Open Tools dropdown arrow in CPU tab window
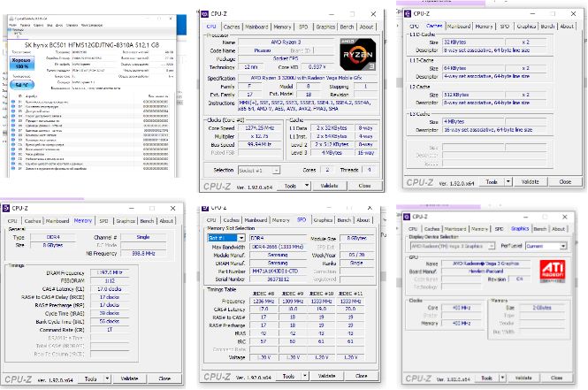This screenshot has width=588, height=390. [307, 185]
